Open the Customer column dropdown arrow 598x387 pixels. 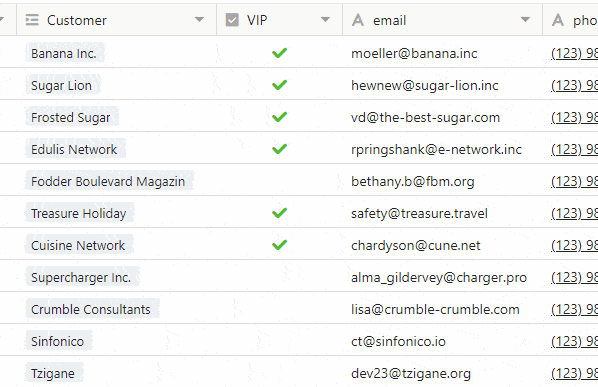[199, 19]
